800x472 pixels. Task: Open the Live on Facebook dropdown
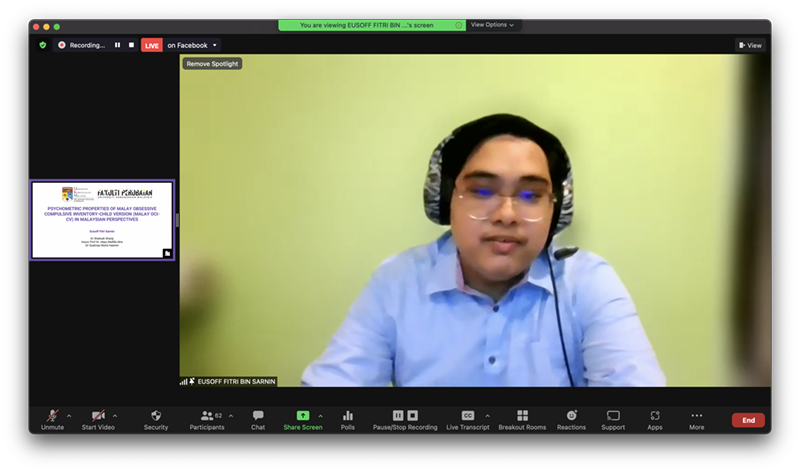(192, 45)
